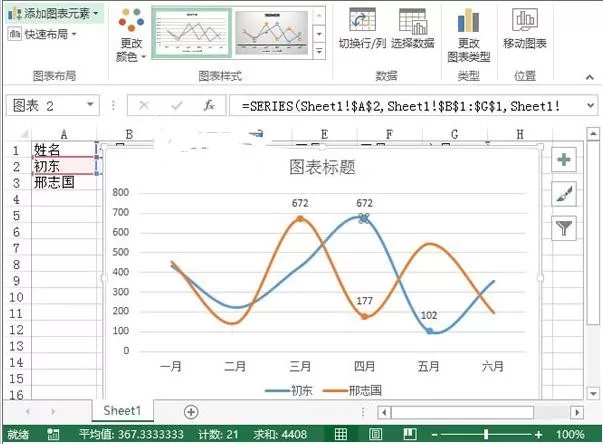Click the cancel X formula bar icon
The height and width of the screenshot is (444, 603).
coord(144,105)
